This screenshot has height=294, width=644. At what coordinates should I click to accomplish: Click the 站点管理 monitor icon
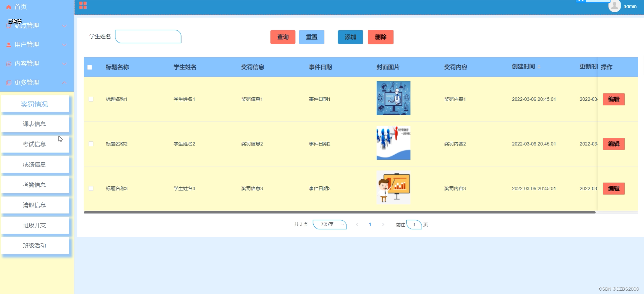pos(9,26)
